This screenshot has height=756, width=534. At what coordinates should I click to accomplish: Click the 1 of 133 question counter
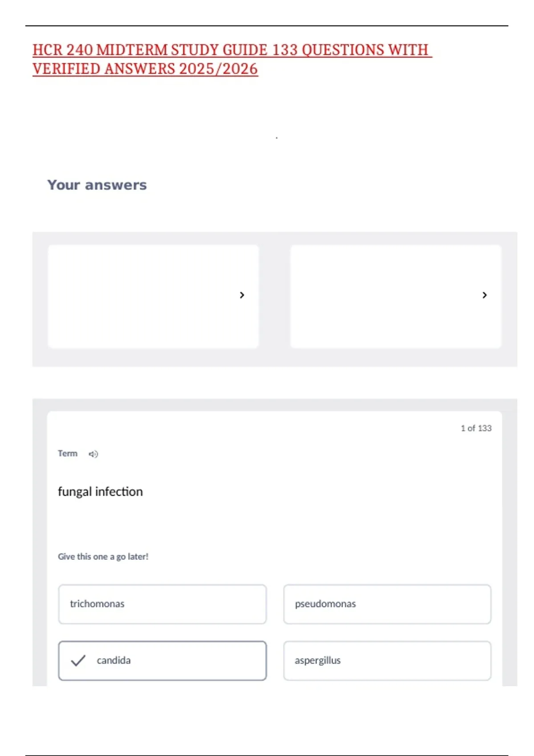coord(476,428)
